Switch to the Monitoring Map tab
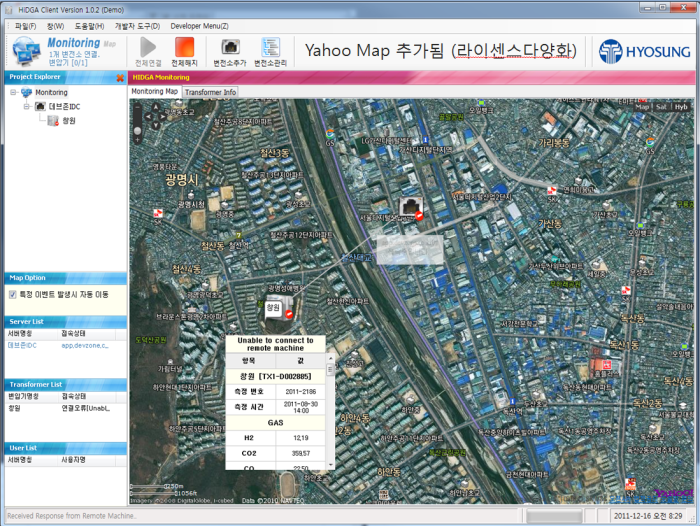This screenshot has width=700, height=526. coord(154,91)
